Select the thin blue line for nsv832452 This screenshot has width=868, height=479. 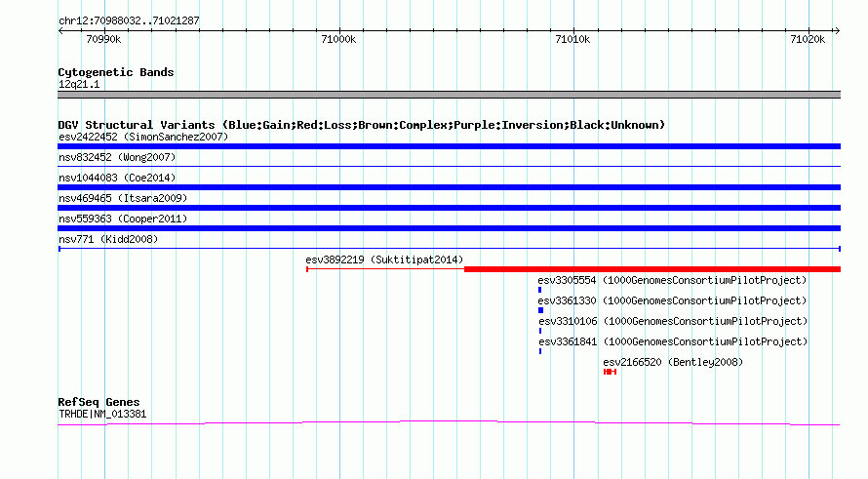(x=449, y=166)
